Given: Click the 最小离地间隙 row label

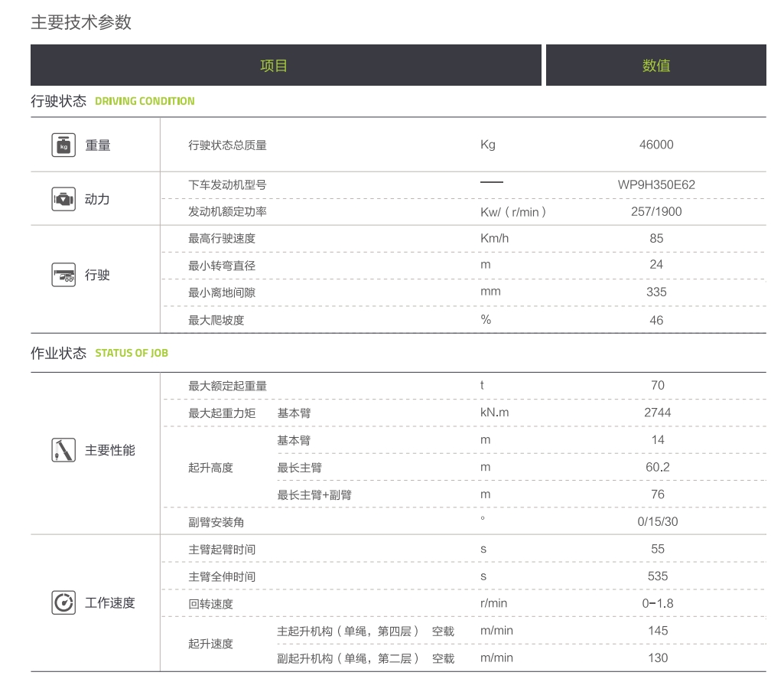Looking at the screenshot, I should click(222, 292).
